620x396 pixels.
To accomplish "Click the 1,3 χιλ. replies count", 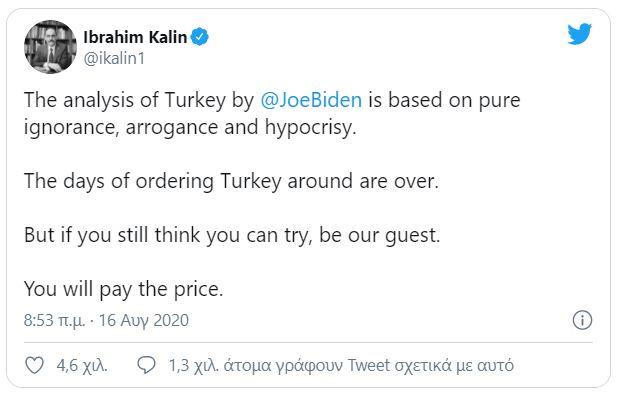I will coord(194,366).
